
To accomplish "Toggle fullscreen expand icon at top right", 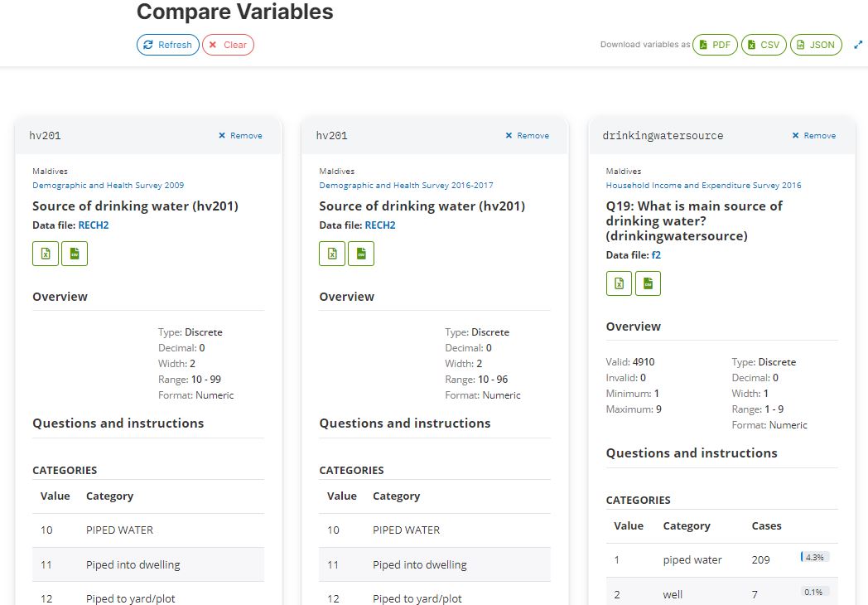I will coord(858,45).
